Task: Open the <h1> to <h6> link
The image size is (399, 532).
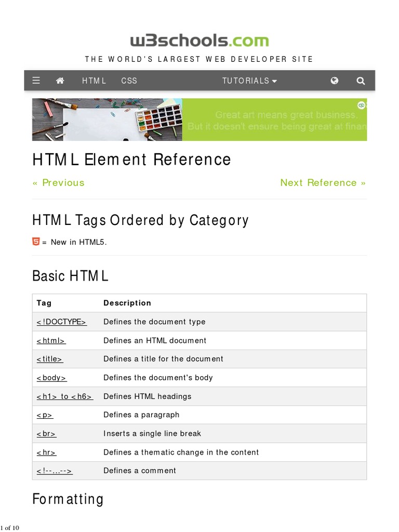Action: pyautogui.click(x=64, y=396)
